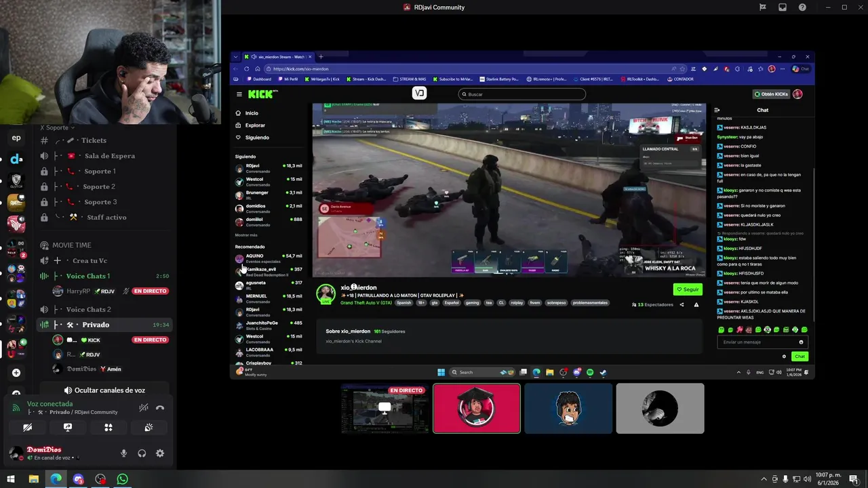Open AQUINO recommended channel
Image resolution: width=868 pixels, height=488 pixels.
tap(269, 258)
